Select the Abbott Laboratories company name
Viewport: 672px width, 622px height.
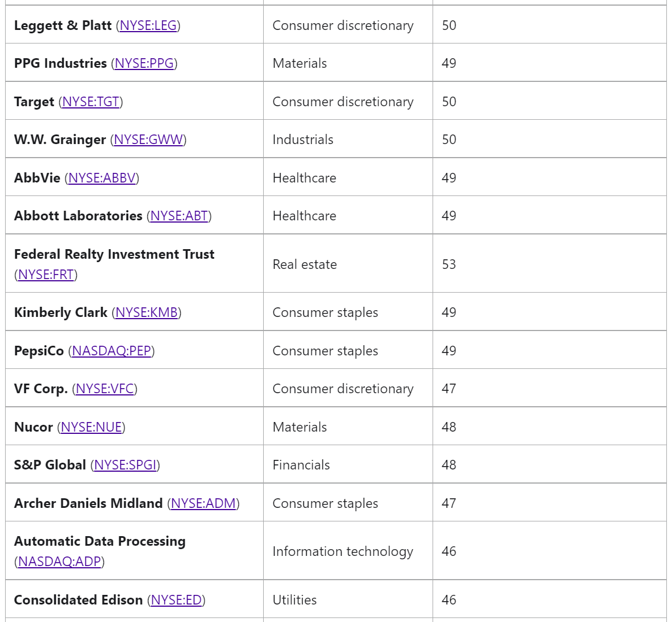78,216
